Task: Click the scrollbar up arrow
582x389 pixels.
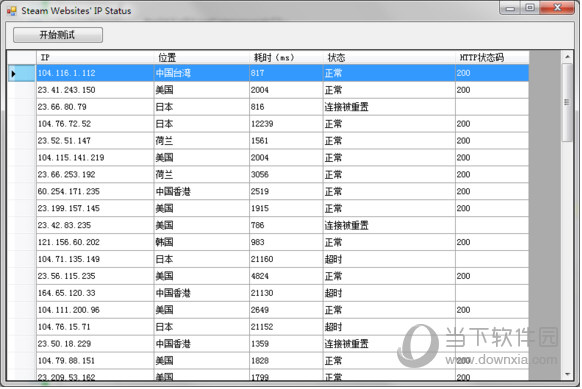Action: coord(568,57)
